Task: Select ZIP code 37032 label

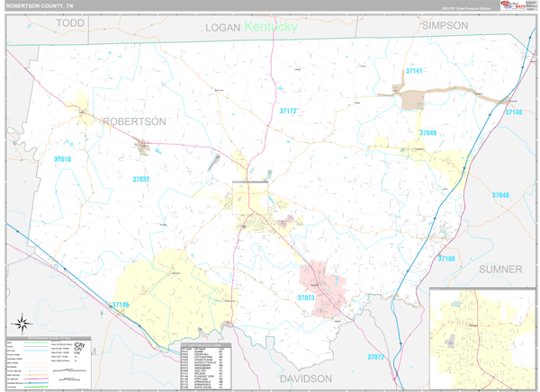Action: (141, 180)
